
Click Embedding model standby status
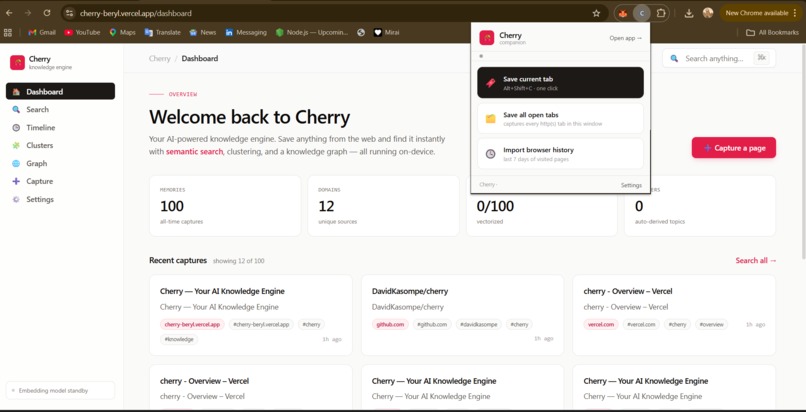[x=60, y=390]
